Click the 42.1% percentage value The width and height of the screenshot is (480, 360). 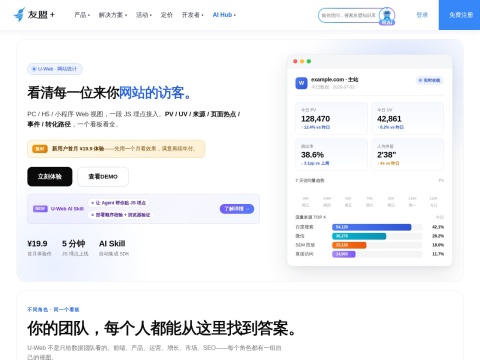[438, 227]
